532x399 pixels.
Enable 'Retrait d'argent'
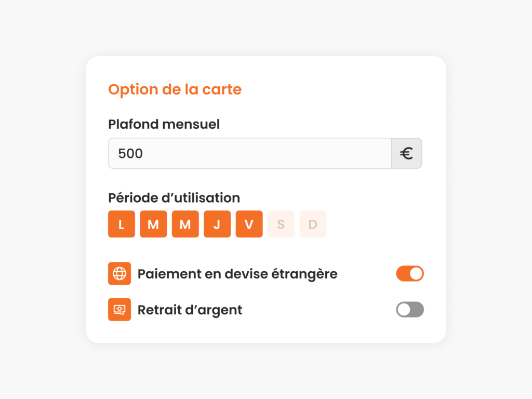[x=410, y=310]
